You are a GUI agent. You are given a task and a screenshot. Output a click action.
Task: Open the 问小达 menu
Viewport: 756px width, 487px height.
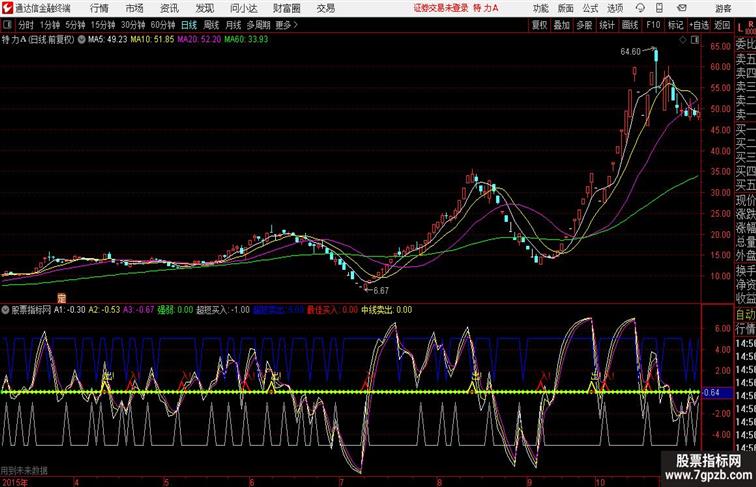pyautogui.click(x=243, y=8)
